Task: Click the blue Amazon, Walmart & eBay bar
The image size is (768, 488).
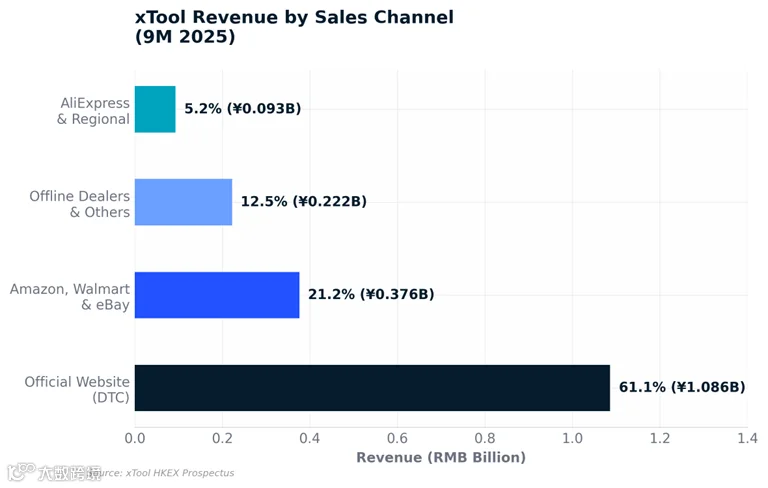Action: [x=217, y=295]
